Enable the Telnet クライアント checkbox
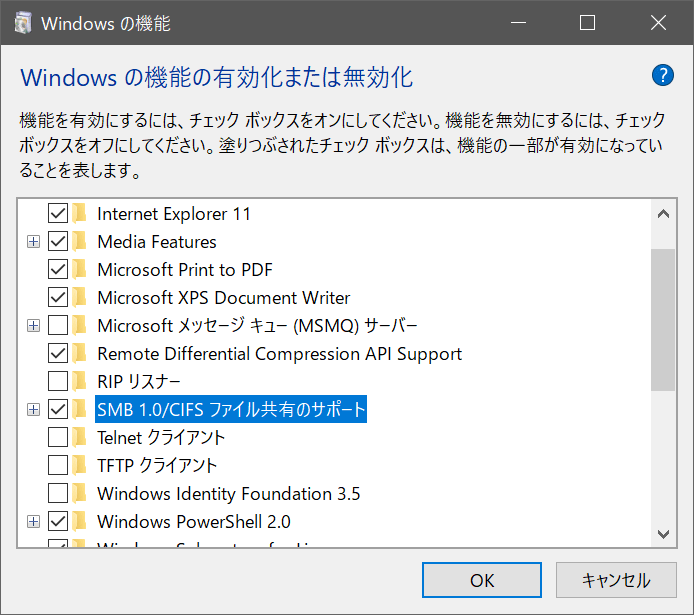 (58, 438)
